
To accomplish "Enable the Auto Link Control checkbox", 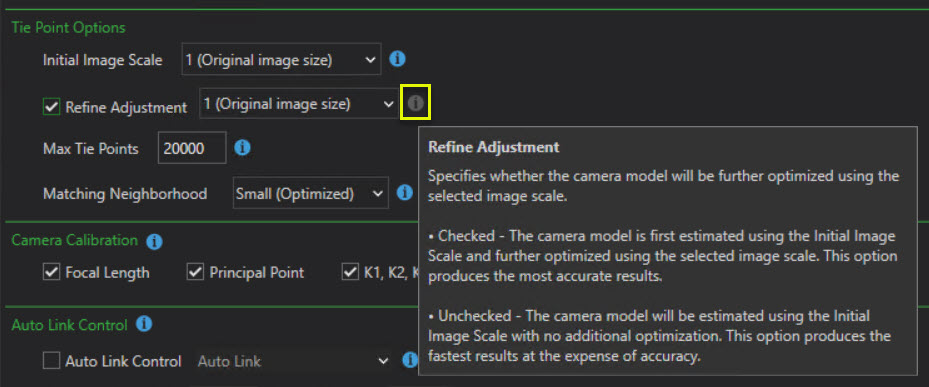I will click(x=52, y=361).
